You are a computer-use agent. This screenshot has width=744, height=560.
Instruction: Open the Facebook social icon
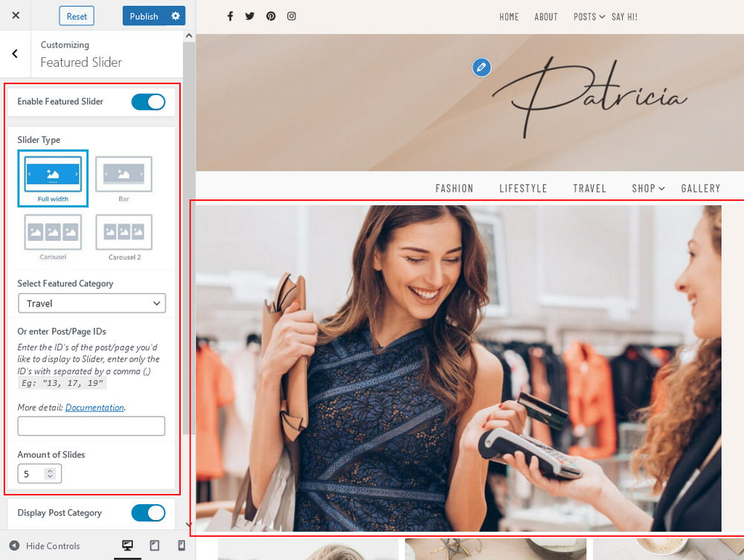click(230, 16)
